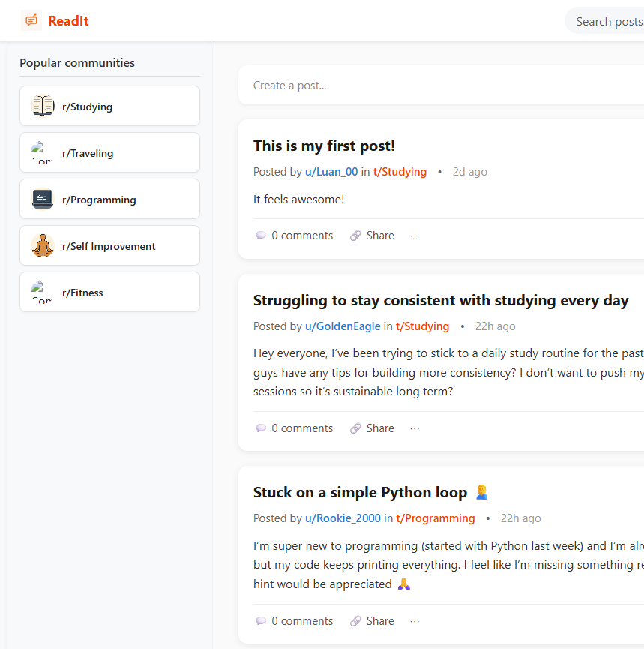Screen dimensions: 644x649
Task: Click comment bubble icon on first post
Action: (x=261, y=236)
